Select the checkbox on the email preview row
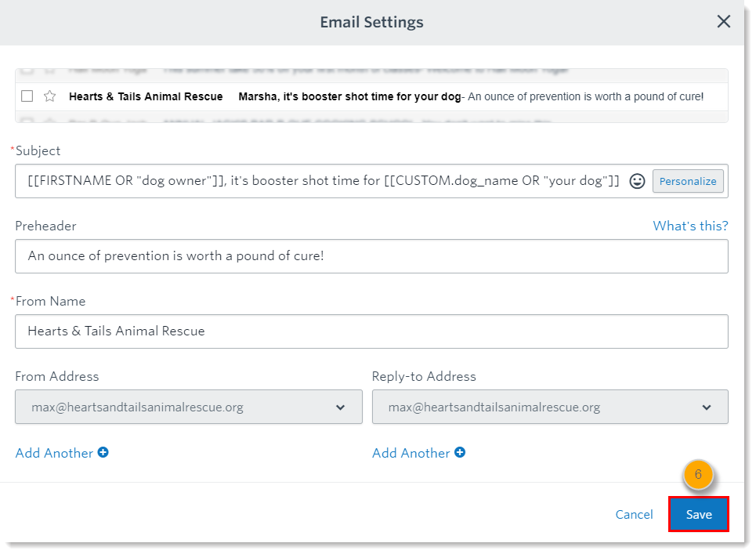 pos(27,96)
